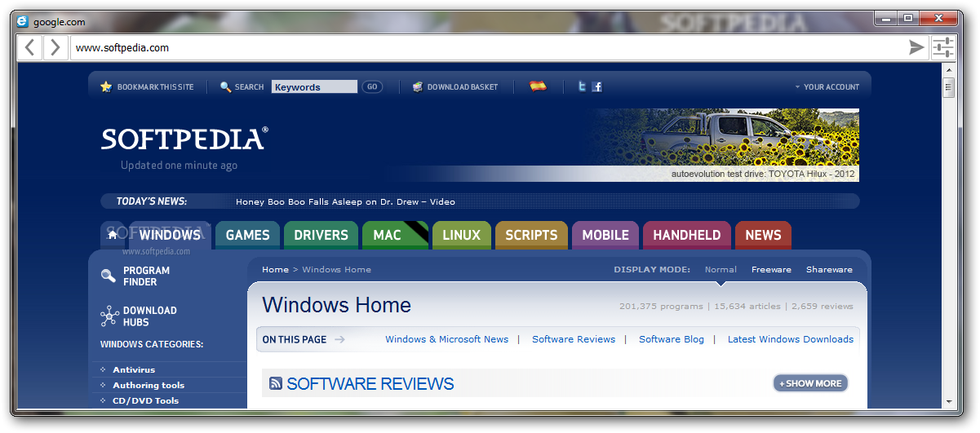This screenshot has width=980, height=433.
Task: Click the Download Basket icon
Action: (418, 86)
